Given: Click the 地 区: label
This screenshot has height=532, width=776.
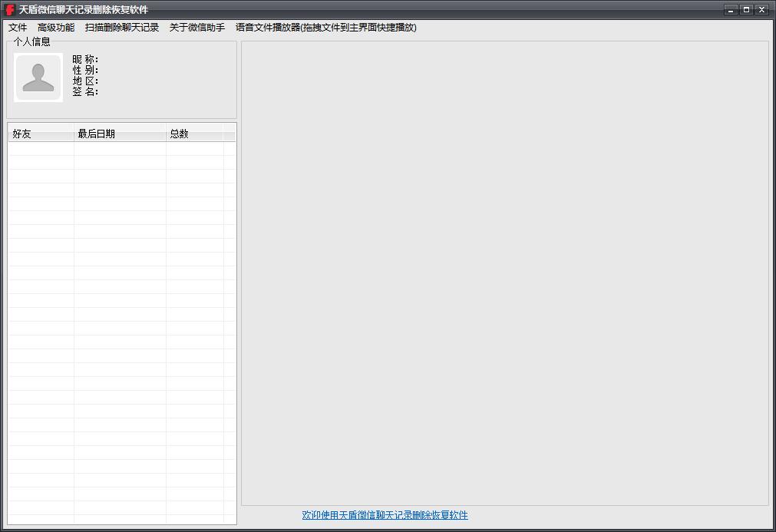Looking at the screenshot, I should pos(85,81).
